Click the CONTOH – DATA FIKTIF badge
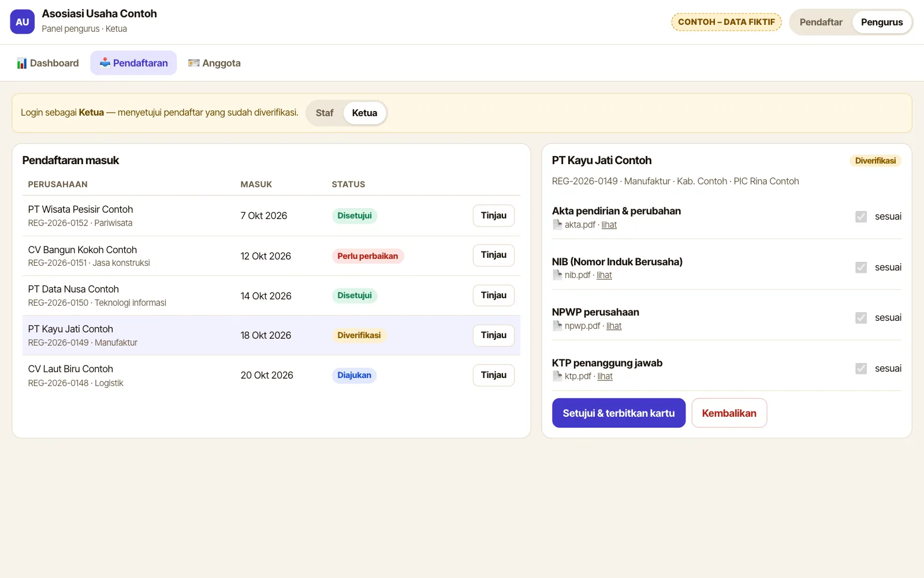The image size is (924, 578). 726,22
